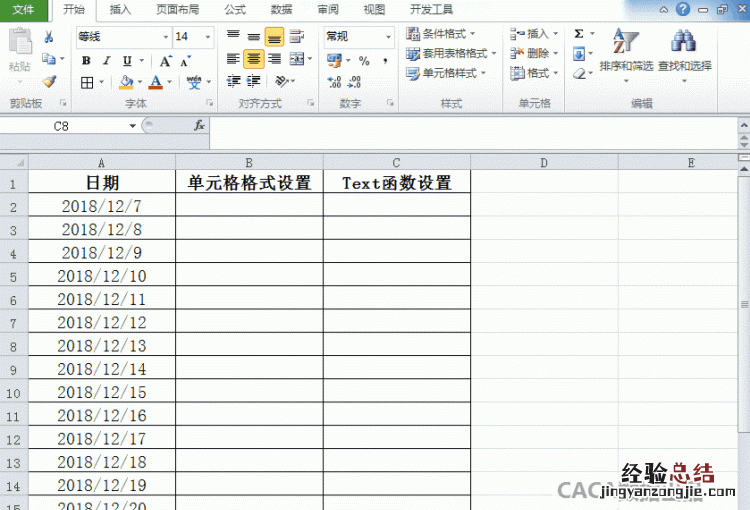The image size is (750, 510).
Task: Open the font size dropdown 14
Action: [208, 37]
